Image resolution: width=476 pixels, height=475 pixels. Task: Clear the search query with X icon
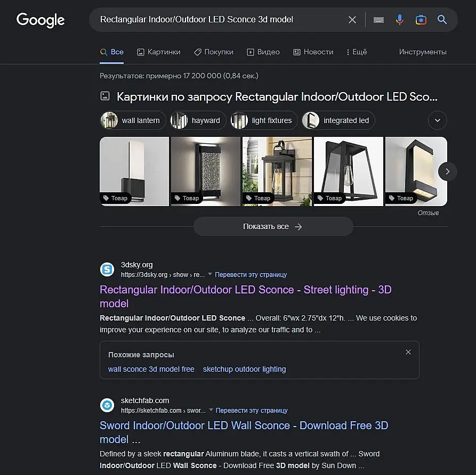(x=352, y=20)
